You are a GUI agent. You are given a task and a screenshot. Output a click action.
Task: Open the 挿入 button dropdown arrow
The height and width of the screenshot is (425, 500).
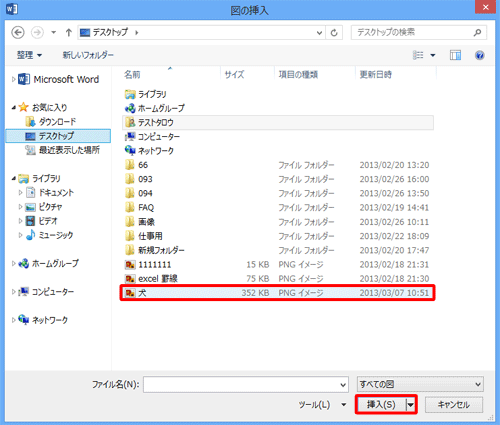click(x=411, y=405)
